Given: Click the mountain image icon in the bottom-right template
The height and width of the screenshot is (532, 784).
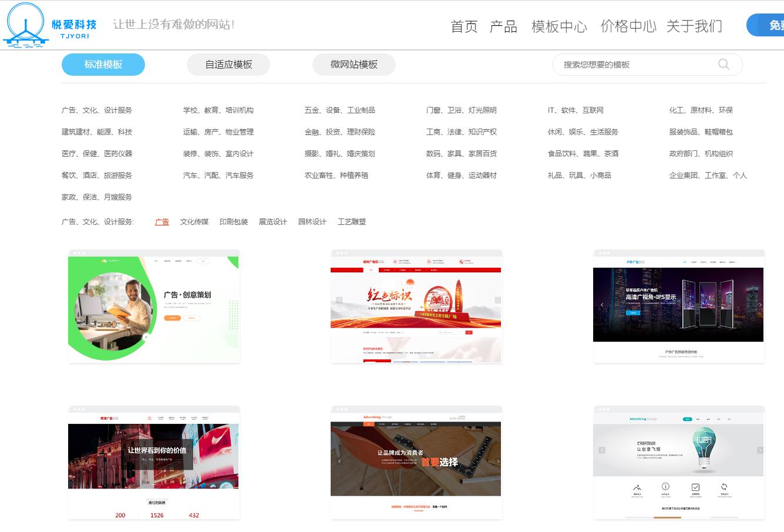Looking at the screenshot, I should [x=638, y=488].
